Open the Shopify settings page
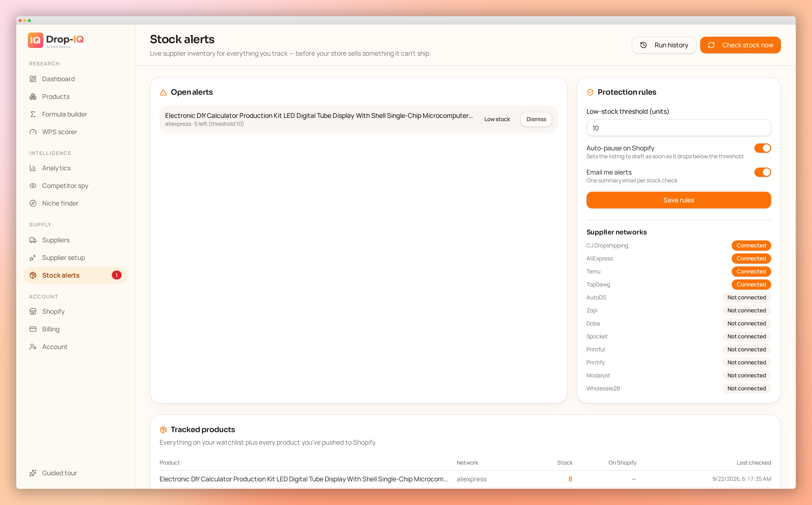This screenshot has width=812, height=505. point(75,312)
